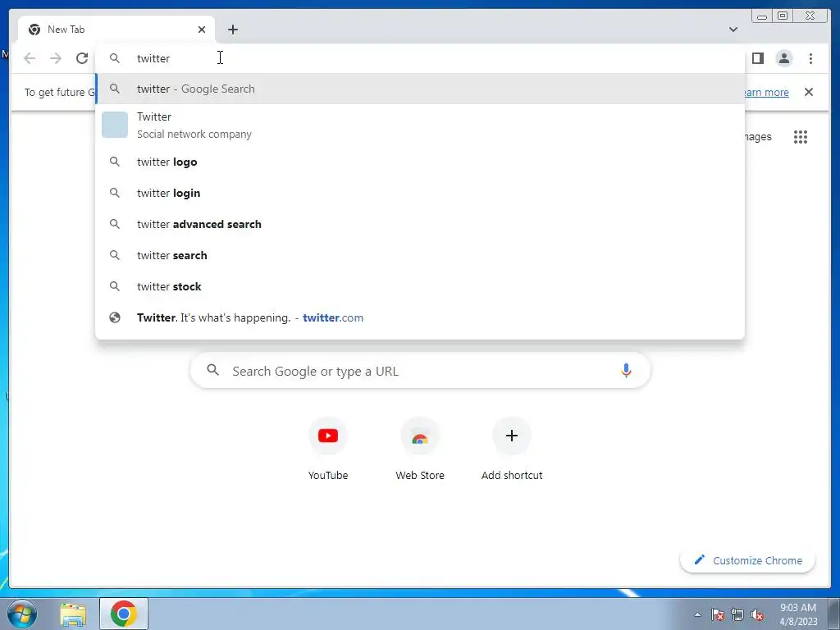Reload the page with refresh icon
This screenshot has height=630, width=840.
82,58
